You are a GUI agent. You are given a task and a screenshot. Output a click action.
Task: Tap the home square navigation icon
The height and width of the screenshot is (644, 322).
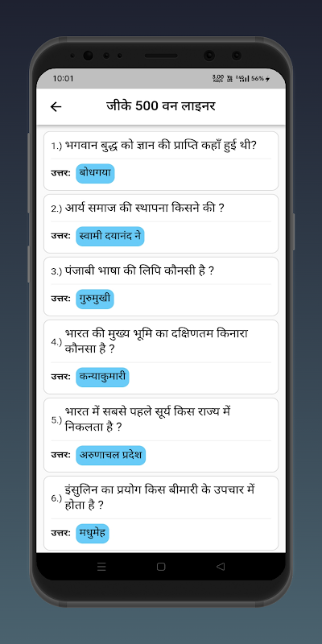click(x=161, y=567)
